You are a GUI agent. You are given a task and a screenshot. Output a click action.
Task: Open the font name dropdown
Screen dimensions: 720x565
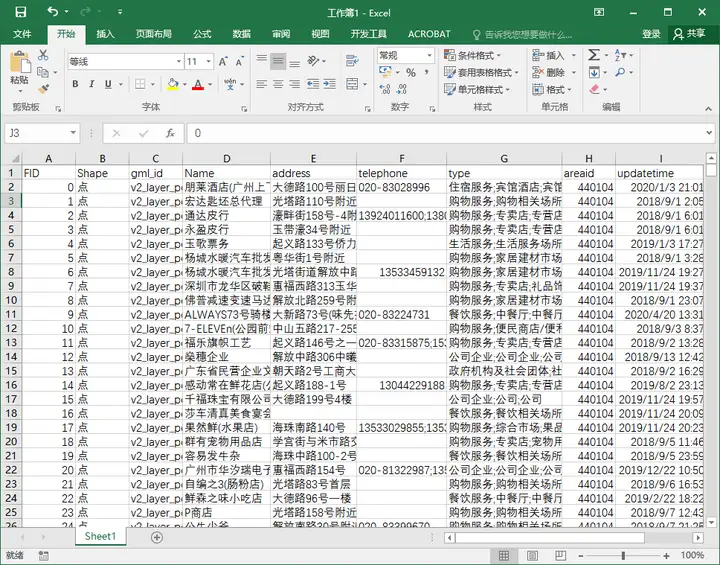(x=179, y=61)
